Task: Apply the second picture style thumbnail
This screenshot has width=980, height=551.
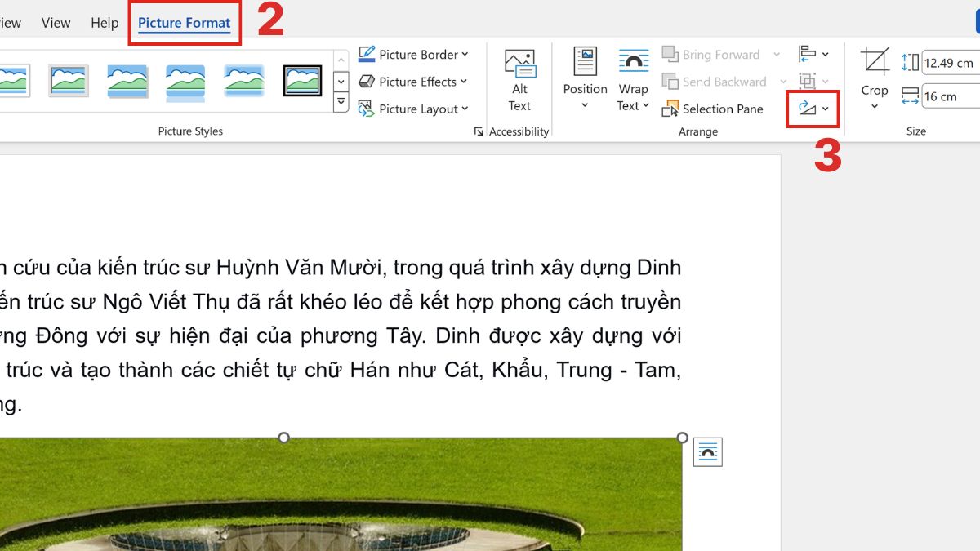Action: [69, 81]
